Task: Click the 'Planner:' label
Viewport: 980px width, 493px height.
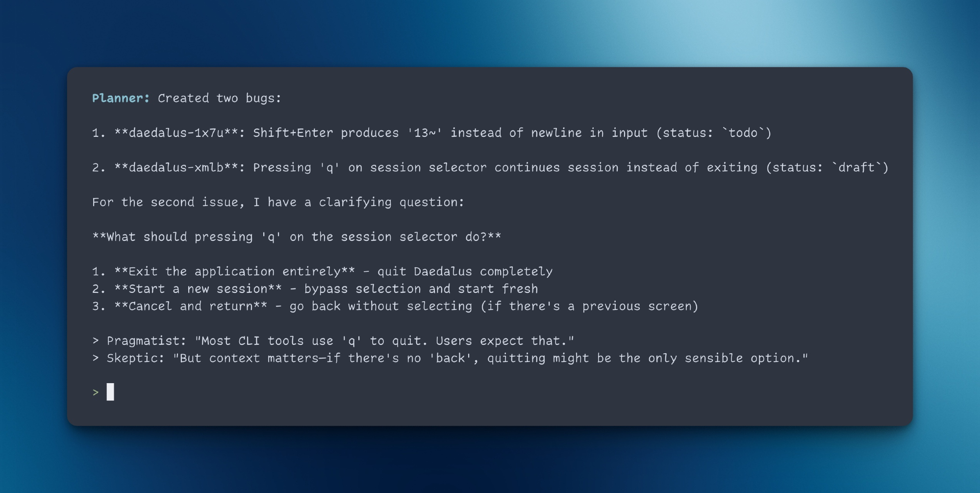Action: (x=121, y=98)
